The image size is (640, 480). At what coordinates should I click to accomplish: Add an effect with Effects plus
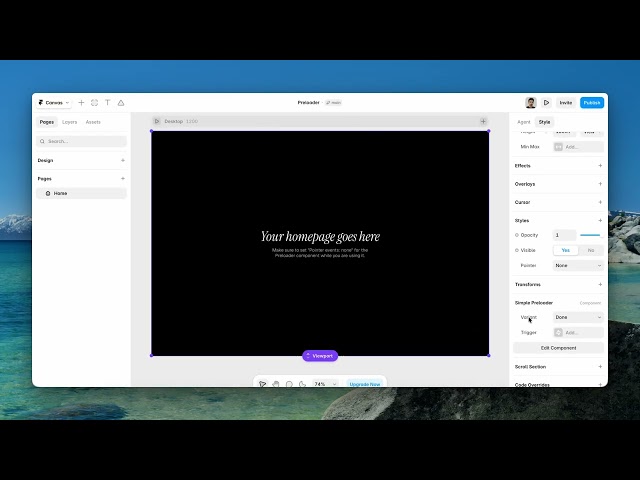point(600,166)
